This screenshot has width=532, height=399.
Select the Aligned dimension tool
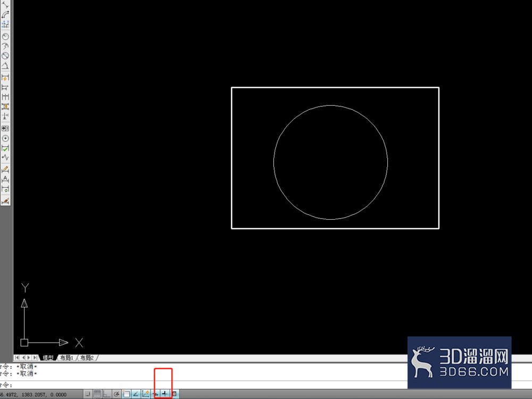point(5,4)
